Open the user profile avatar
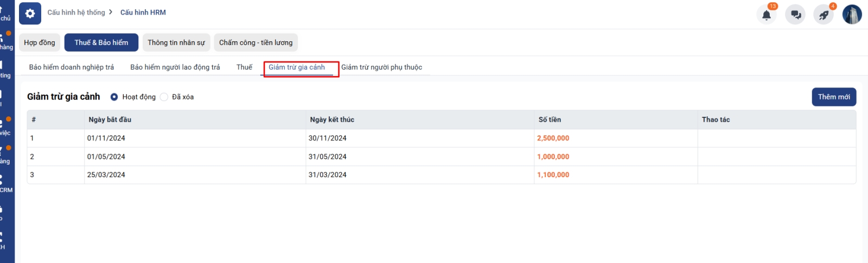This screenshot has height=263, width=868. point(852,15)
